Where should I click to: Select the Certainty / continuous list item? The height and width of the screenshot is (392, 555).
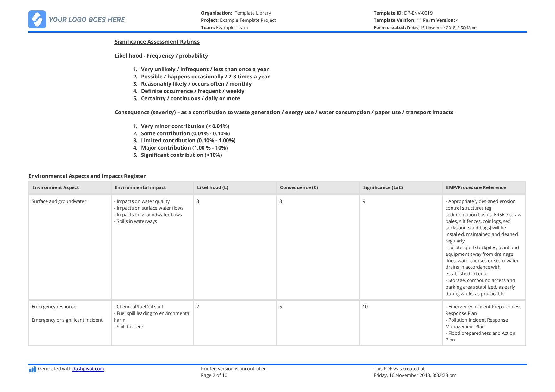(191, 98)
